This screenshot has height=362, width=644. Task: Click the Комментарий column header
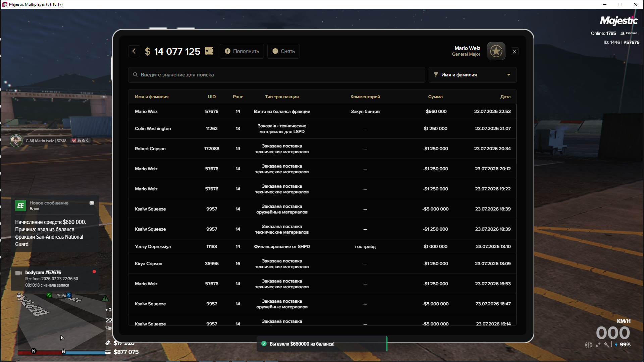point(365,97)
